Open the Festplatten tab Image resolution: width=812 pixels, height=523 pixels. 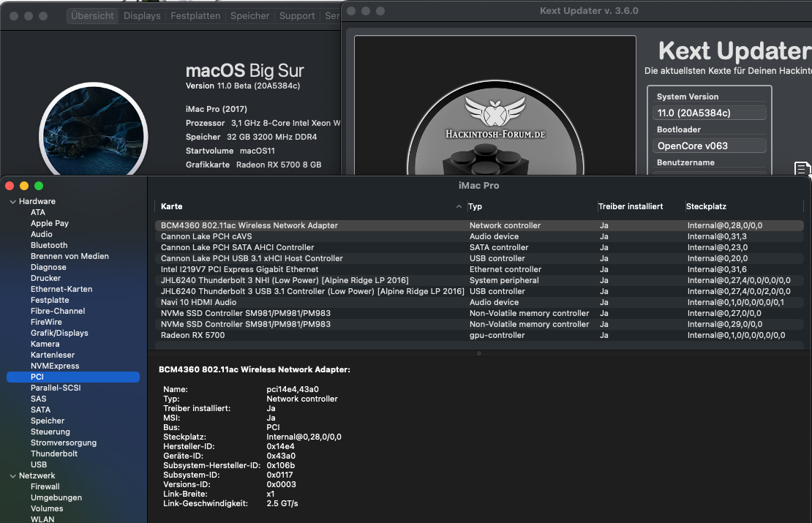(x=195, y=15)
